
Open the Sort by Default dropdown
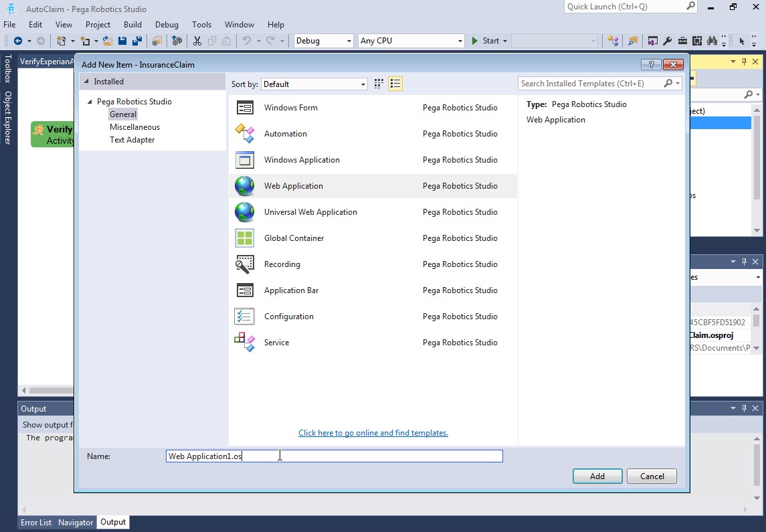314,84
